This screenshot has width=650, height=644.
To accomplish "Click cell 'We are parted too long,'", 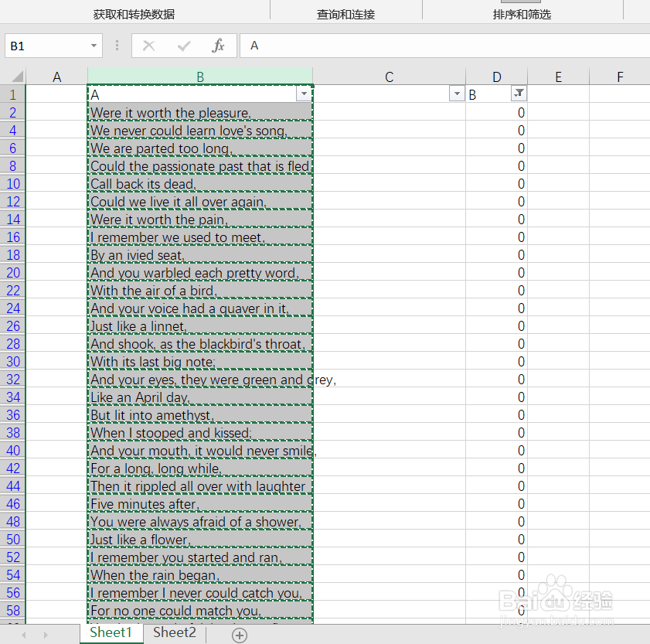I will [200, 148].
